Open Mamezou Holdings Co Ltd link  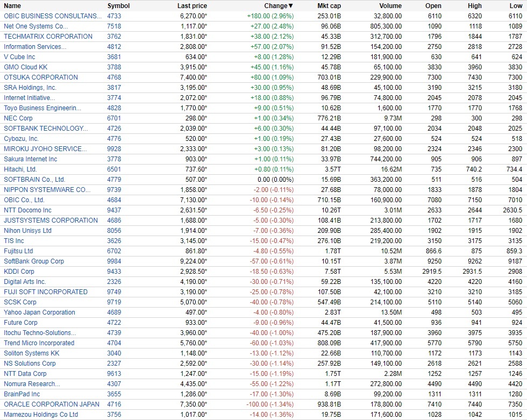[x=41, y=414]
